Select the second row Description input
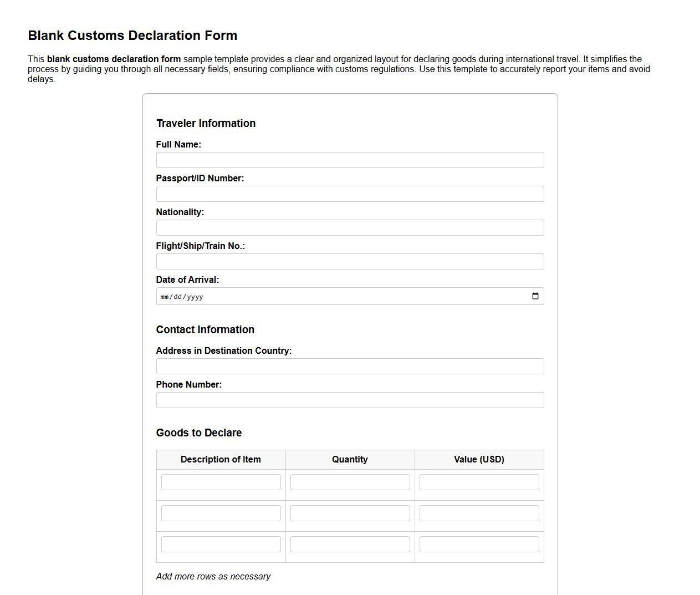Image resolution: width=700 pixels, height=595 pixels. click(221, 513)
